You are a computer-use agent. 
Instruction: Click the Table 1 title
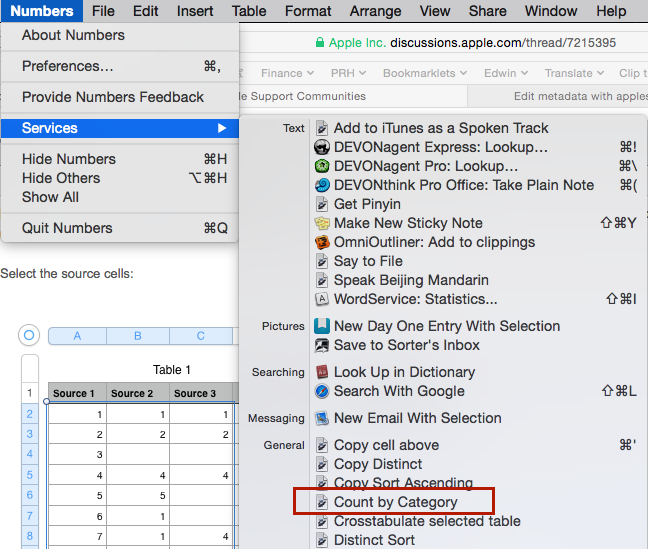(172, 370)
